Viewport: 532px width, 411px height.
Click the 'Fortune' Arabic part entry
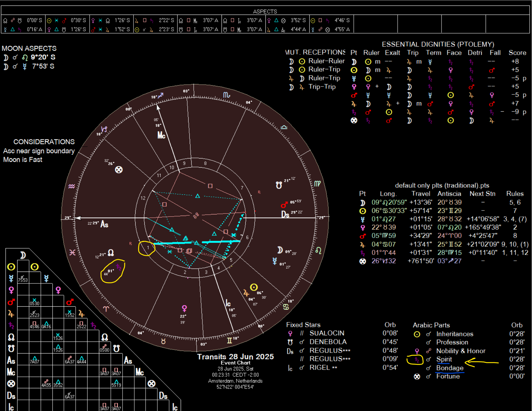pos(448,377)
